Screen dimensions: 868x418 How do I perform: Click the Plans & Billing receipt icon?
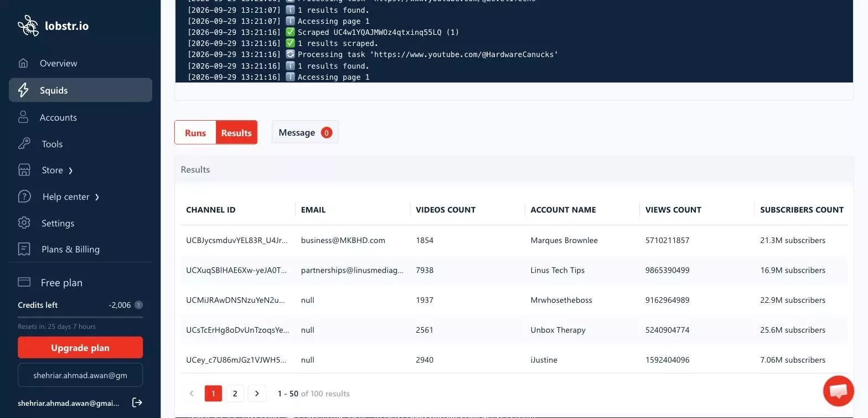pyautogui.click(x=24, y=249)
